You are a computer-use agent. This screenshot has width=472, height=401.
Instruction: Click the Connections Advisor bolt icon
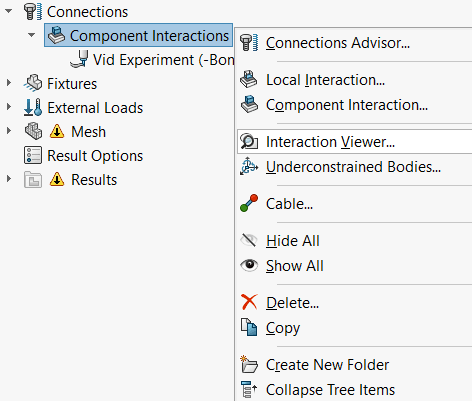(249, 43)
